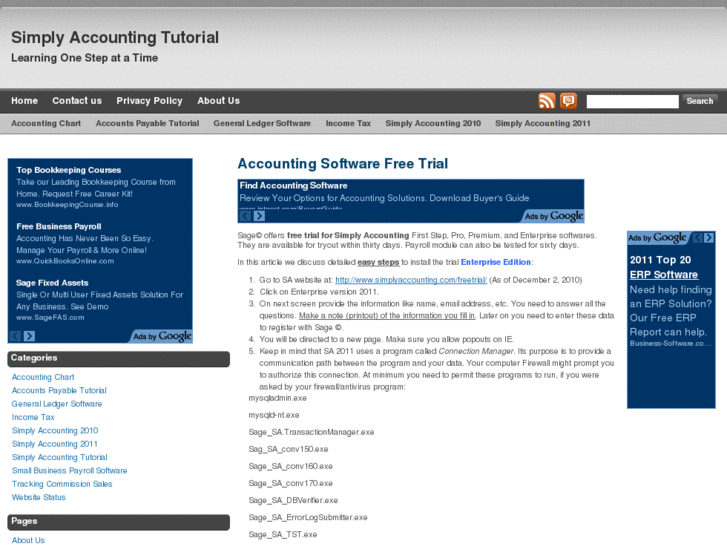Screen dimensions: 727x545
Task: Click Ads by Google label in right ad
Action: tap(657, 237)
